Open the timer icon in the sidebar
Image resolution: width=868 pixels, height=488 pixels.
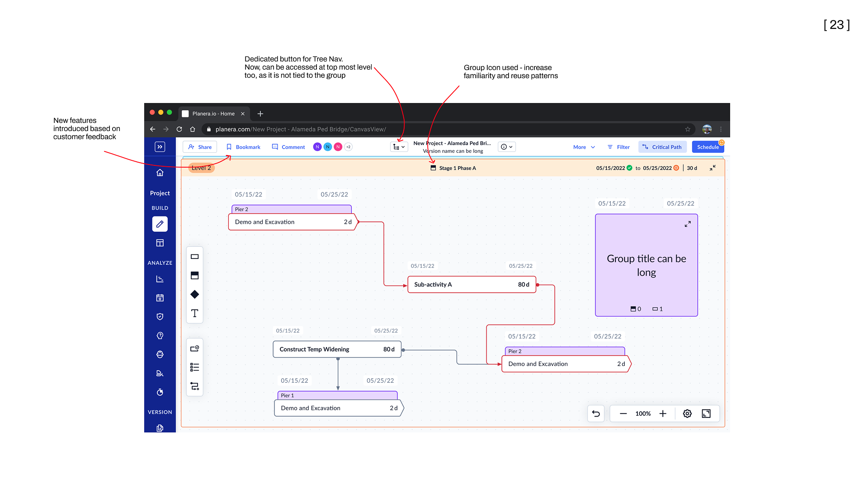(x=160, y=392)
